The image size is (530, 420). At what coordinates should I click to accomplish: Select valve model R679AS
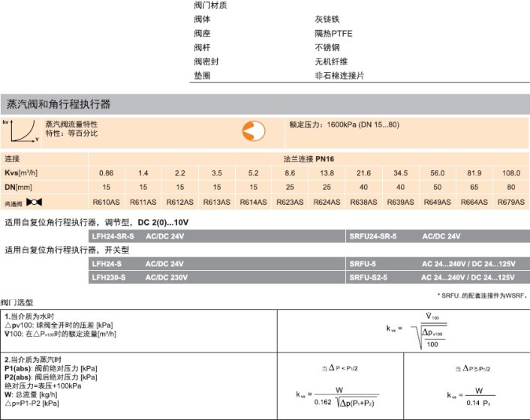[511, 202]
